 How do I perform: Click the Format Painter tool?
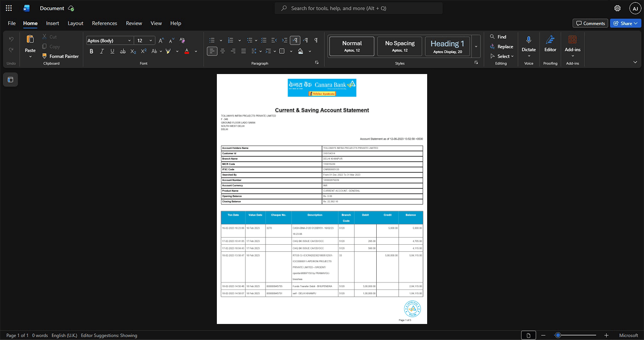click(60, 56)
